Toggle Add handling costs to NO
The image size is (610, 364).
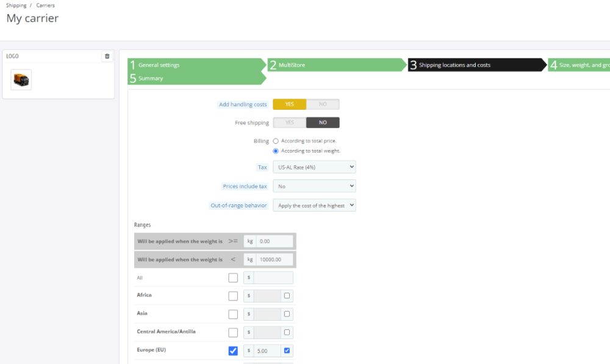click(323, 104)
